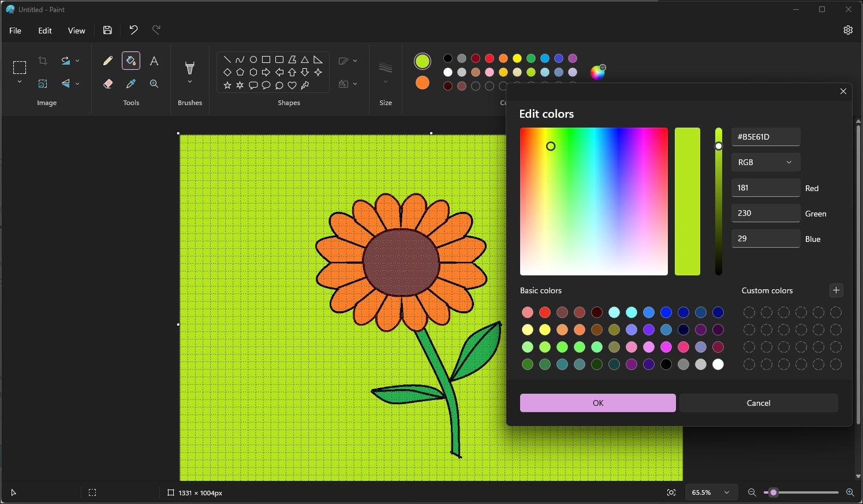Open the File menu
Viewport: 863px width, 504px height.
tap(15, 30)
